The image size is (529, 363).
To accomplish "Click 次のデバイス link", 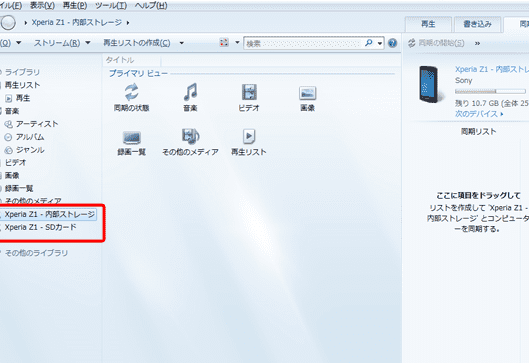I will pos(479,114).
